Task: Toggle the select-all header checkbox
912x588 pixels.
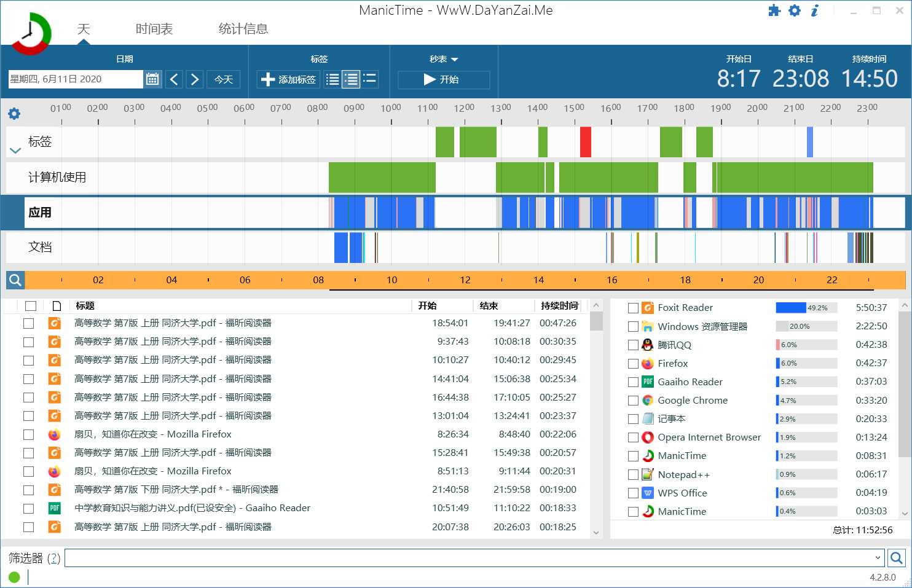Action: (31, 305)
